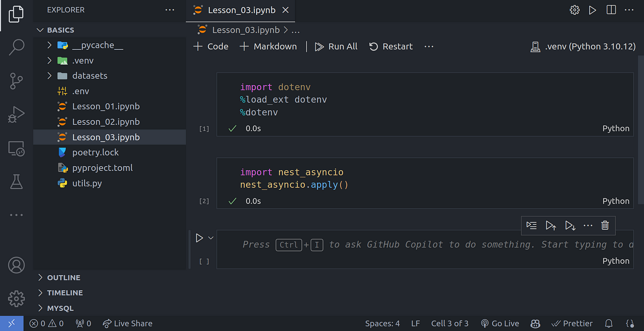
Task: Open Run and Debug view icon
Action: click(x=16, y=114)
